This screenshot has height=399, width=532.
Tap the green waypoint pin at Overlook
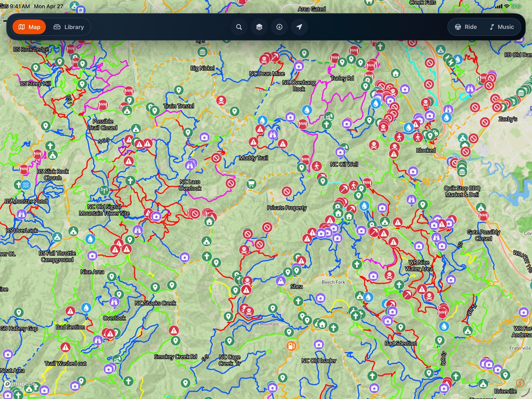pos(120,294)
